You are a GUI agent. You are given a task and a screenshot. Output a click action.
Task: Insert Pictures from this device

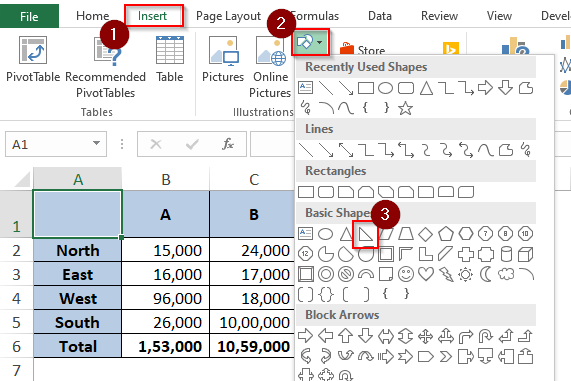[x=223, y=60]
